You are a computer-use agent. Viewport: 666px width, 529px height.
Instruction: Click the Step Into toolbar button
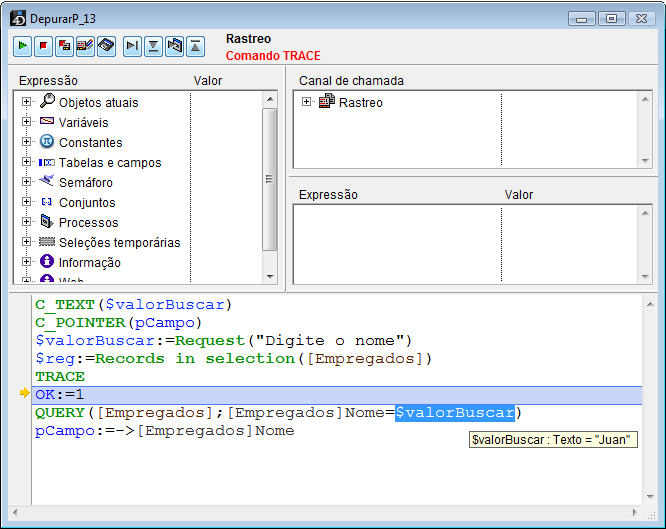tap(154, 45)
